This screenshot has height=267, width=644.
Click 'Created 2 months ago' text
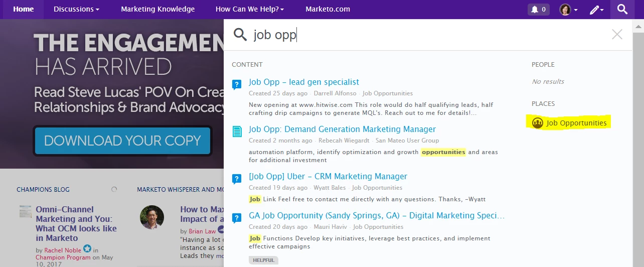(x=280, y=141)
